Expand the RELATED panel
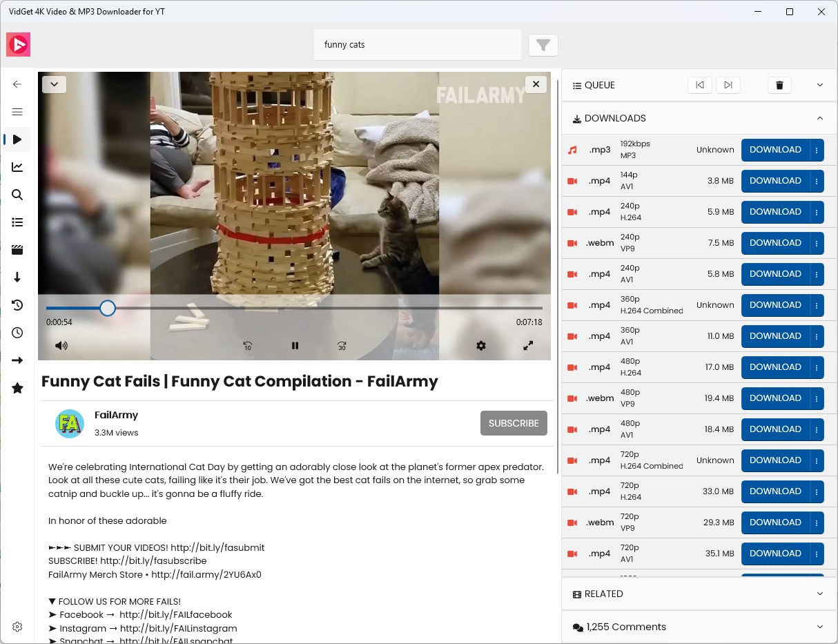The image size is (838, 644). point(699,594)
